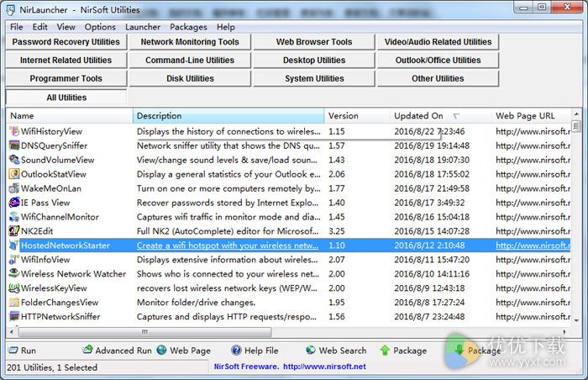Select date '2016/8/19 19:14:48' cell
Screen dimensions: 588x380
coord(432,145)
